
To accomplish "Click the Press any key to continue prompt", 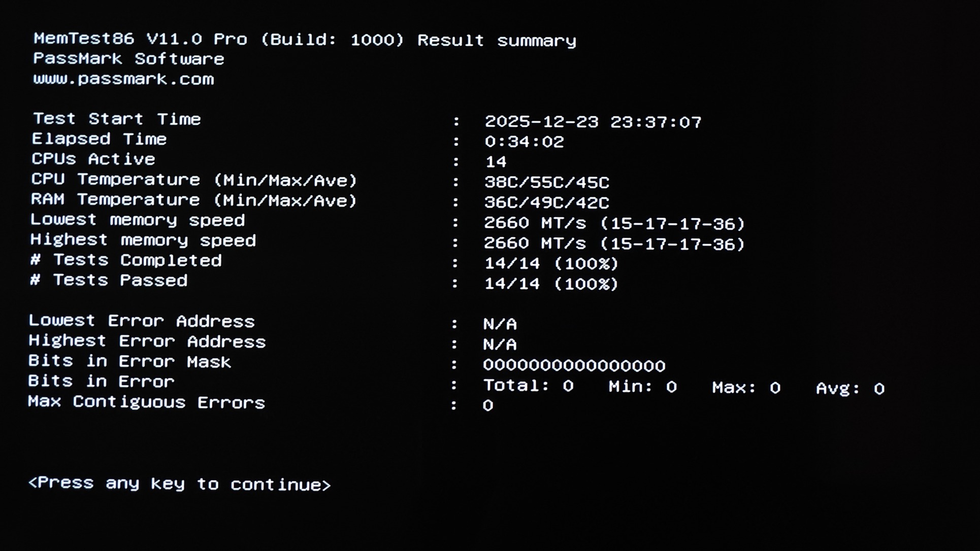I will coord(179,484).
